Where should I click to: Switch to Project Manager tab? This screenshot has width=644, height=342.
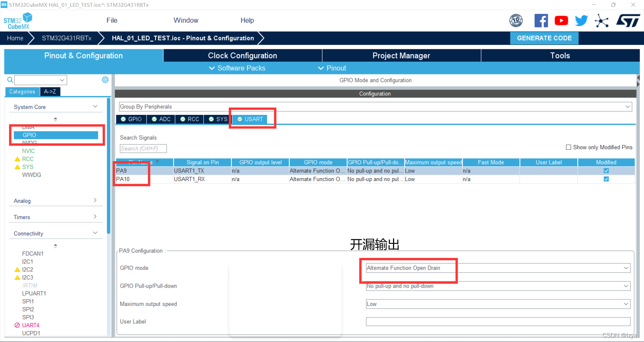click(x=401, y=56)
